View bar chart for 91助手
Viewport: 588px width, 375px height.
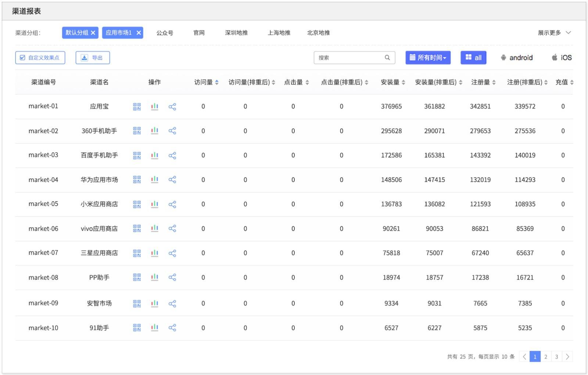click(x=155, y=328)
